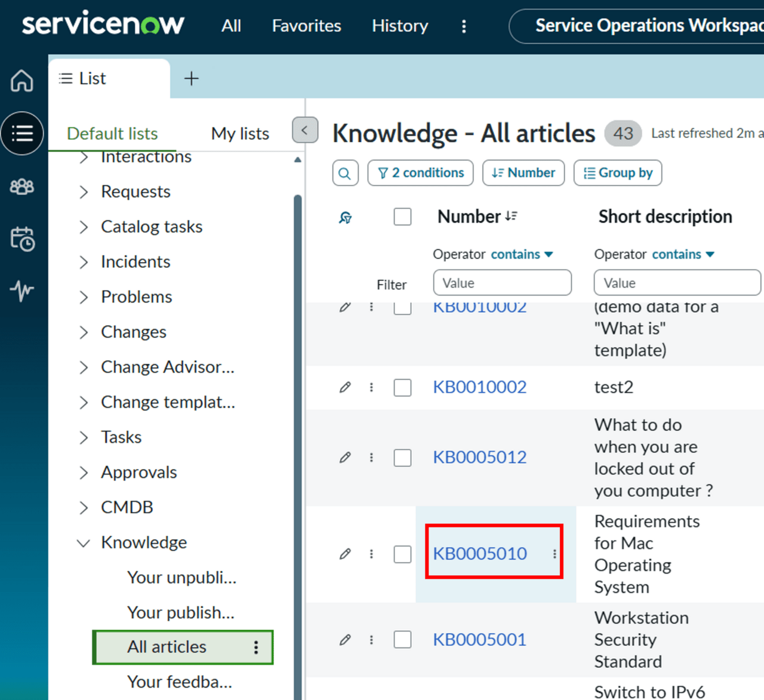Screen dimensions: 764x700
Task: Open the Home icon in left sidebar
Action: [22, 80]
